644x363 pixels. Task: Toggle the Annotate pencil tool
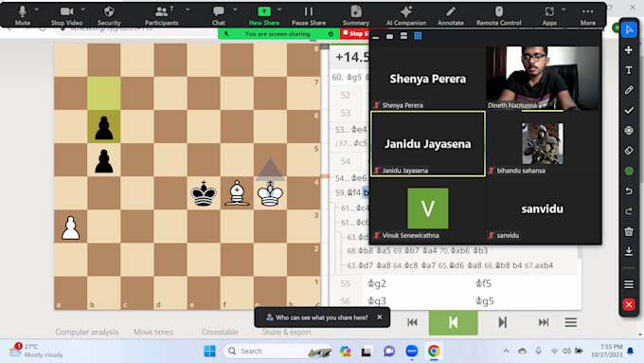451,15
